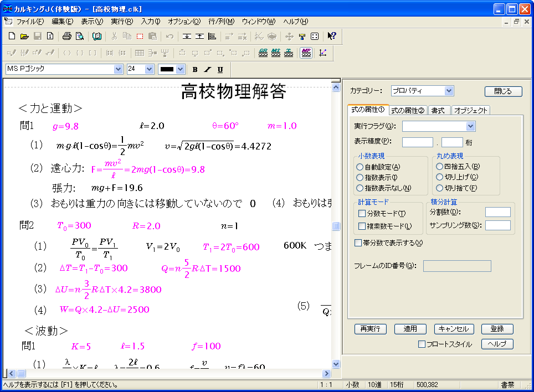Expand the カテゴリー プロパティ dropdown
534x392 pixels.
[449, 91]
